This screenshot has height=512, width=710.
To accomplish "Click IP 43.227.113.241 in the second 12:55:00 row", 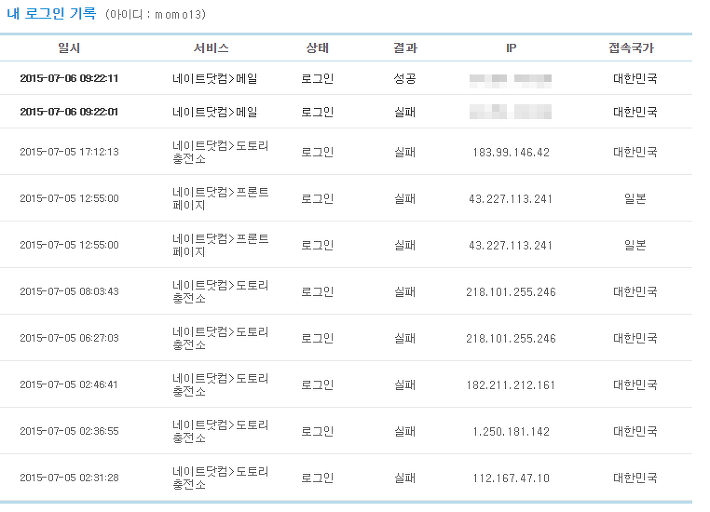I will pos(511,245).
